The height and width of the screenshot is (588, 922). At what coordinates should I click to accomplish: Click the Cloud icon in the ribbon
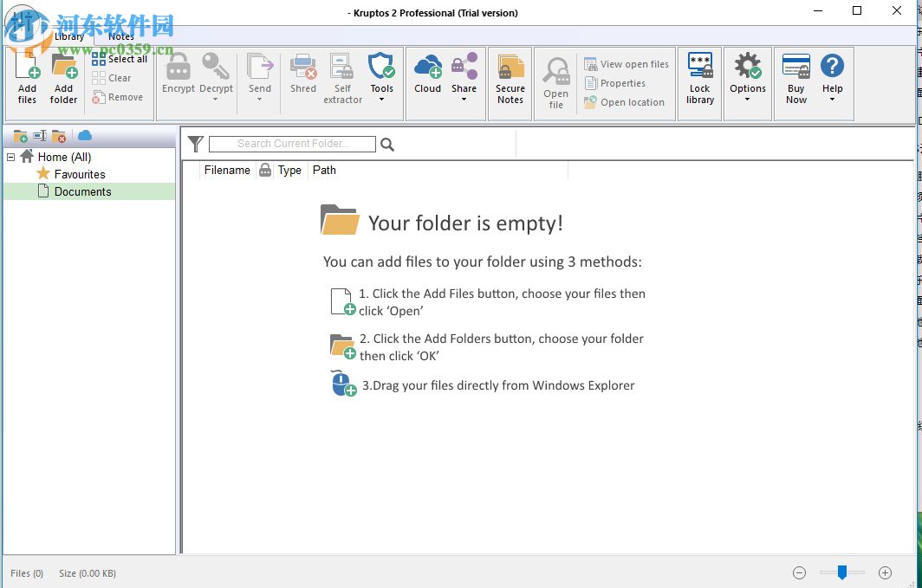click(427, 66)
